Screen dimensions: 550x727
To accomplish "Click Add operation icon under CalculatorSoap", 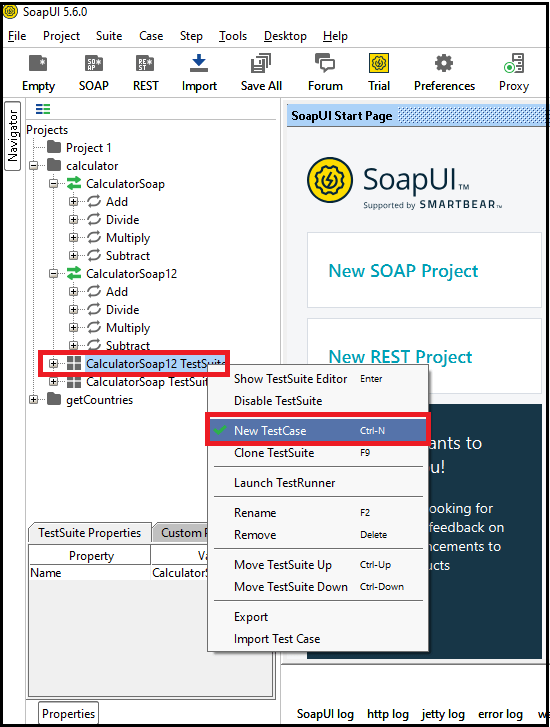I will [94, 201].
